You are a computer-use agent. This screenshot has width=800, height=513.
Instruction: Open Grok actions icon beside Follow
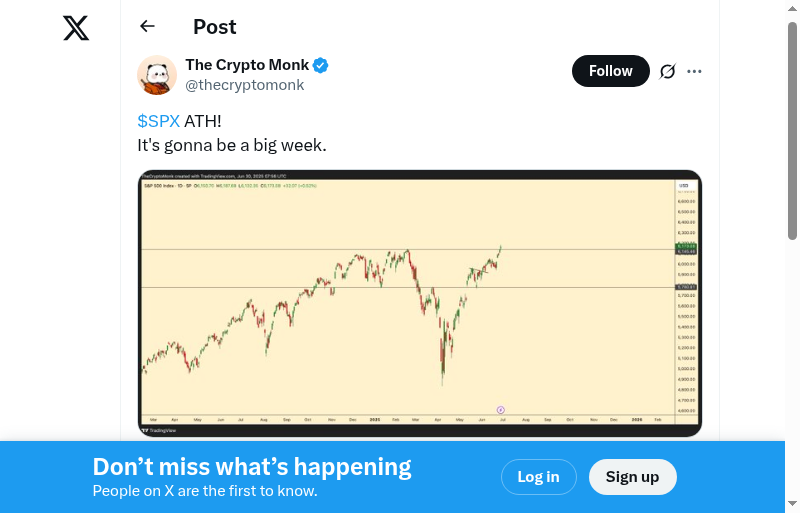tap(668, 71)
